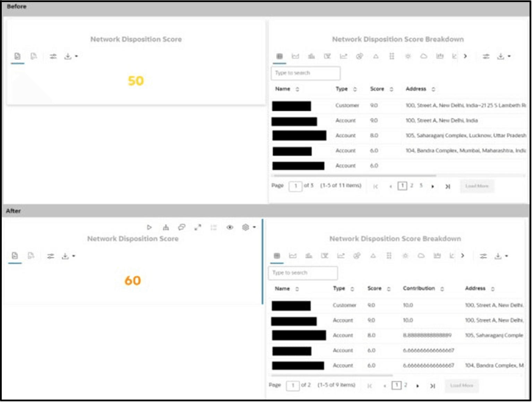This screenshot has width=532, height=402.
Task: Select first view icon in Before Network Disposition Score
Action: click(x=17, y=56)
